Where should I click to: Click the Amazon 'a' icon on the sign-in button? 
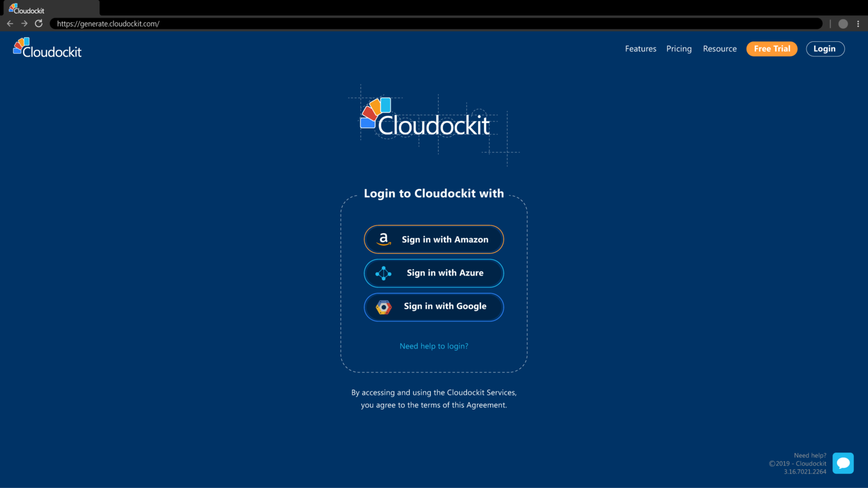coord(384,239)
